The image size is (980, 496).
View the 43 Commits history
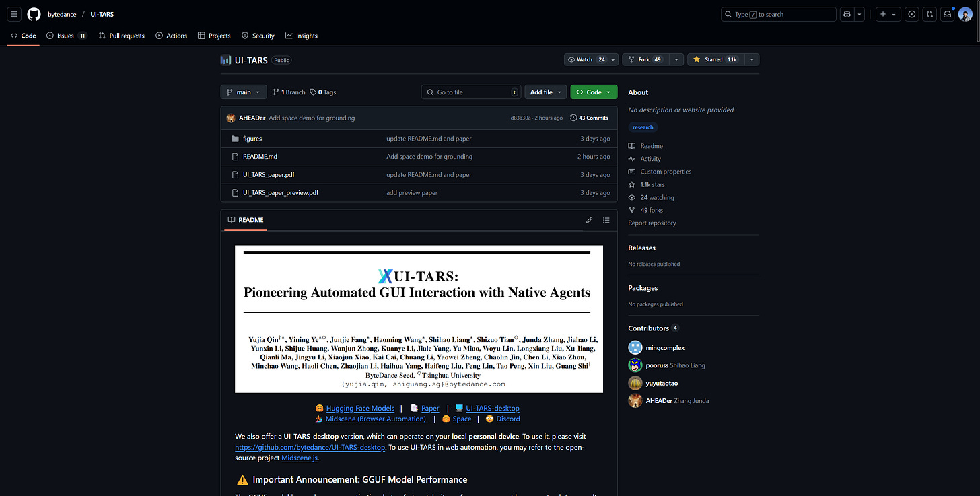[589, 118]
